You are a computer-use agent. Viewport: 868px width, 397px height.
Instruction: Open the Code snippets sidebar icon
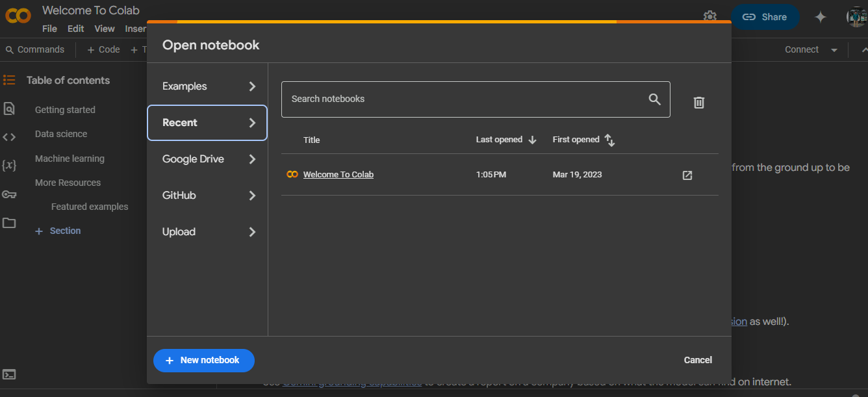[x=9, y=136]
